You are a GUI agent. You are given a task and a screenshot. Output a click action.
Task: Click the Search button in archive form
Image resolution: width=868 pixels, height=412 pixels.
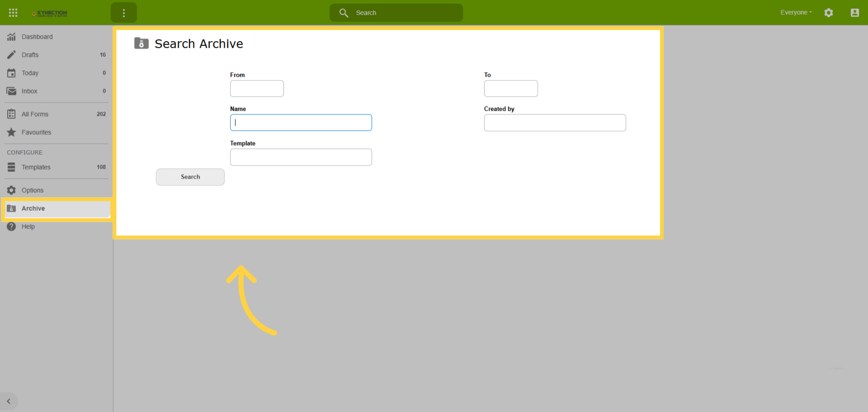190,177
